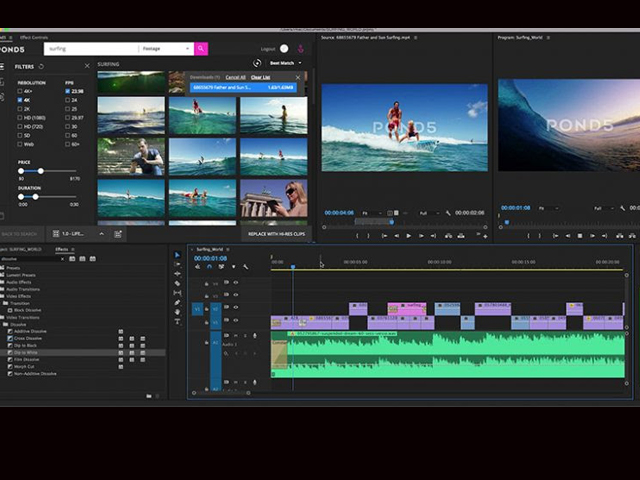Click Back To Search button
The width and height of the screenshot is (640, 480).
19,234
